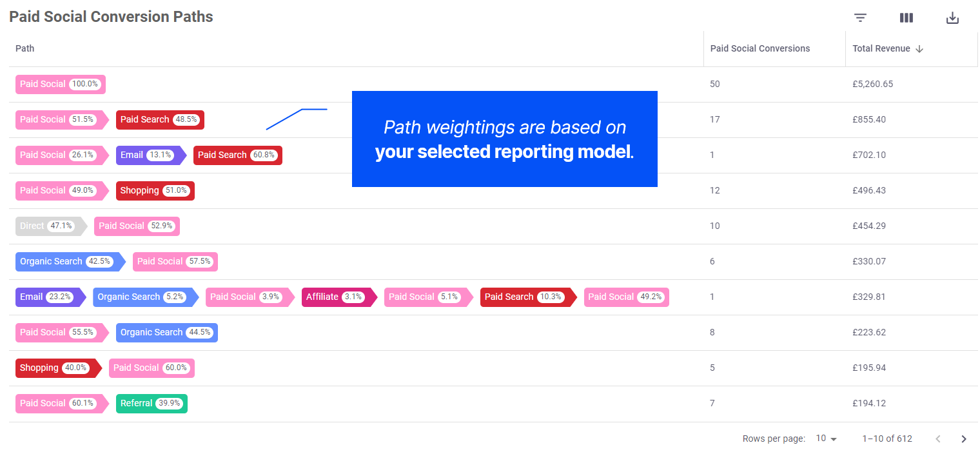Dismiss the blue reporting model tooltip
The width and height of the screenshot is (980, 454).
(505, 139)
